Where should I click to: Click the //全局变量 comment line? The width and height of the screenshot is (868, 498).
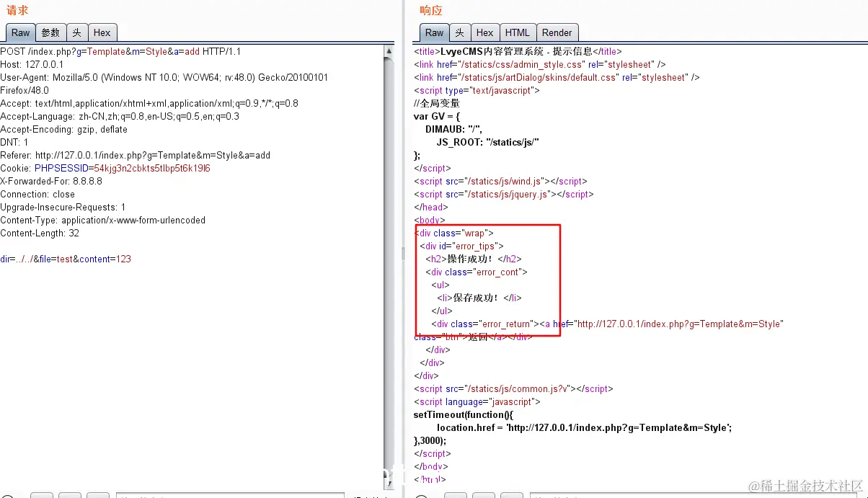(x=437, y=104)
